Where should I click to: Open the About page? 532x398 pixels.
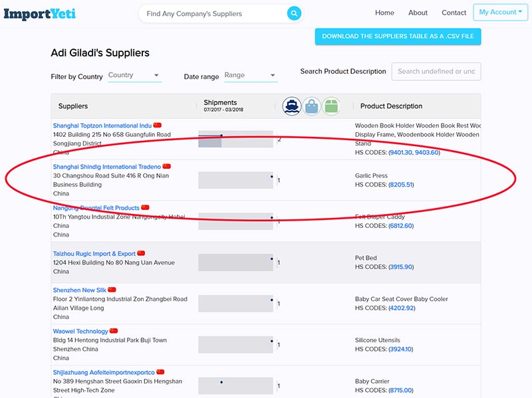[418, 13]
